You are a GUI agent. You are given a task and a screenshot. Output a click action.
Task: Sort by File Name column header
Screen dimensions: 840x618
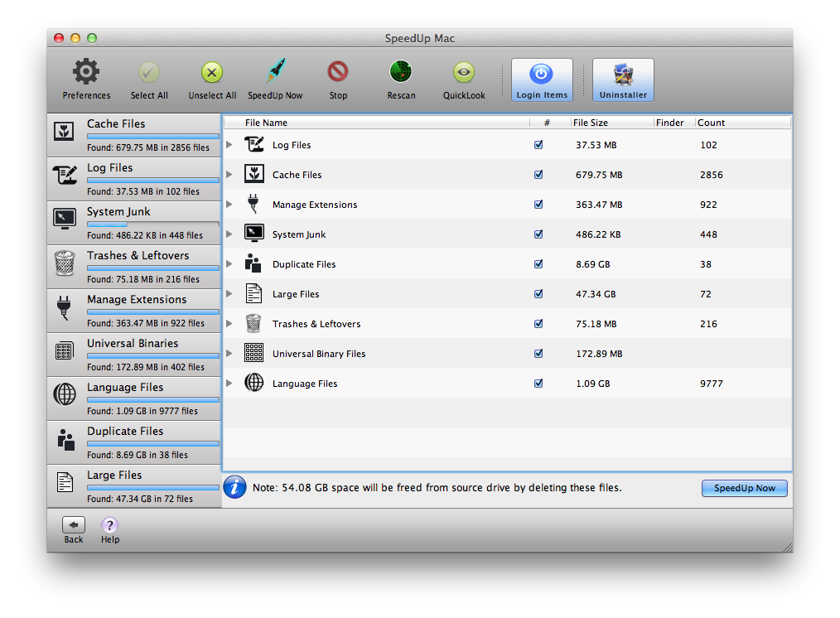(x=377, y=123)
